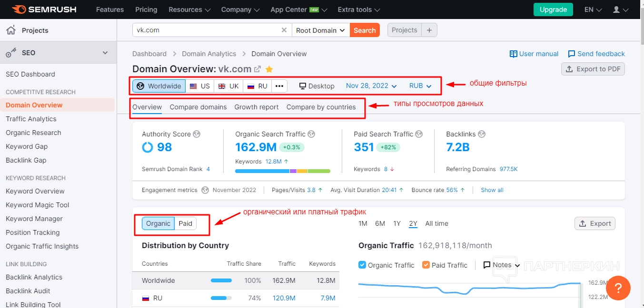
Task: Click the Semrush logo icon
Action: (x=19, y=10)
